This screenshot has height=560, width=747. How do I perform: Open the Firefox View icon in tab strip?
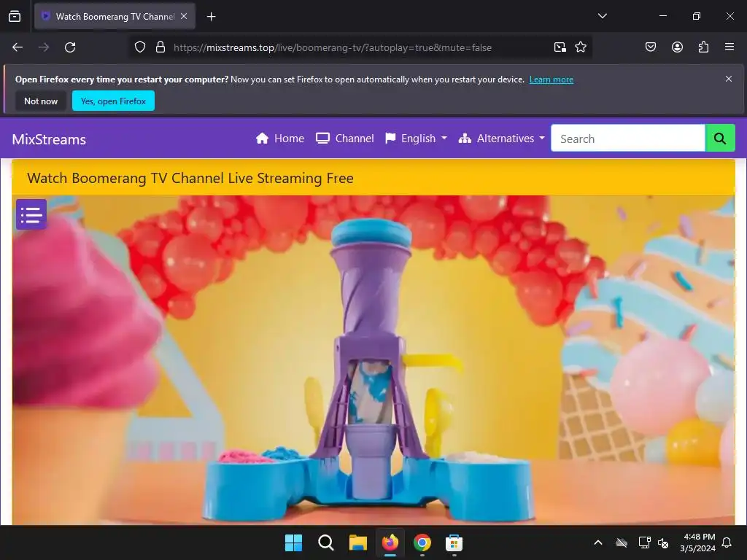click(15, 16)
